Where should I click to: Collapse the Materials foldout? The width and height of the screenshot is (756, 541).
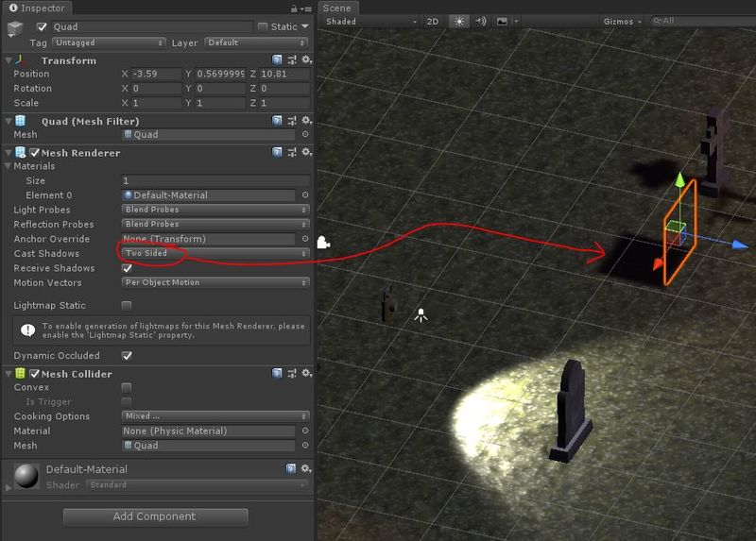(9, 166)
